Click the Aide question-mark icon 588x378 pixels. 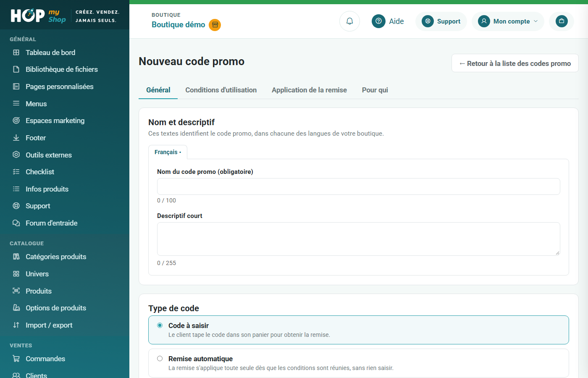(378, 21)
